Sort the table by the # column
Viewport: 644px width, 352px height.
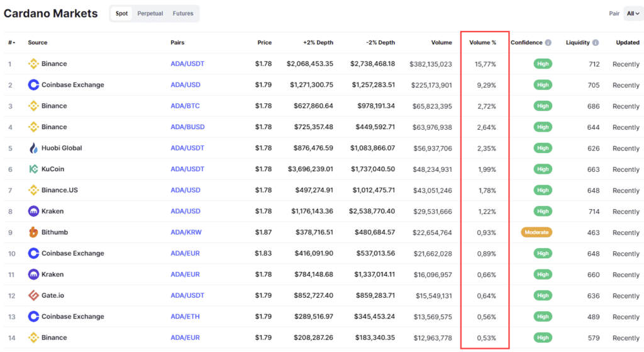[x=11, y=43]
